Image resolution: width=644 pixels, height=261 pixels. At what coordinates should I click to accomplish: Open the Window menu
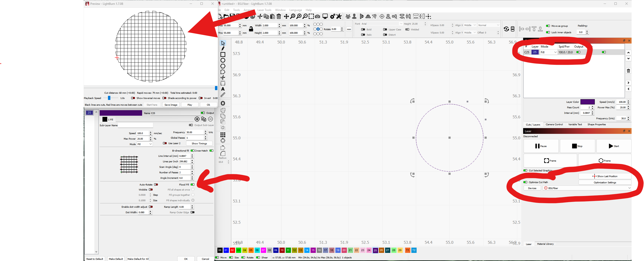coord(280,10)
